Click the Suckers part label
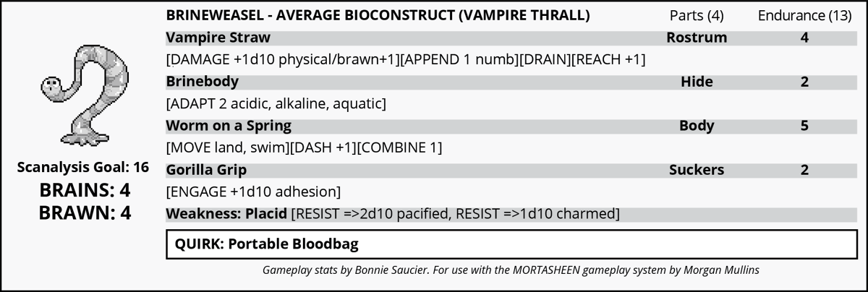Screen dimensions: 868x292 point(697,171)
